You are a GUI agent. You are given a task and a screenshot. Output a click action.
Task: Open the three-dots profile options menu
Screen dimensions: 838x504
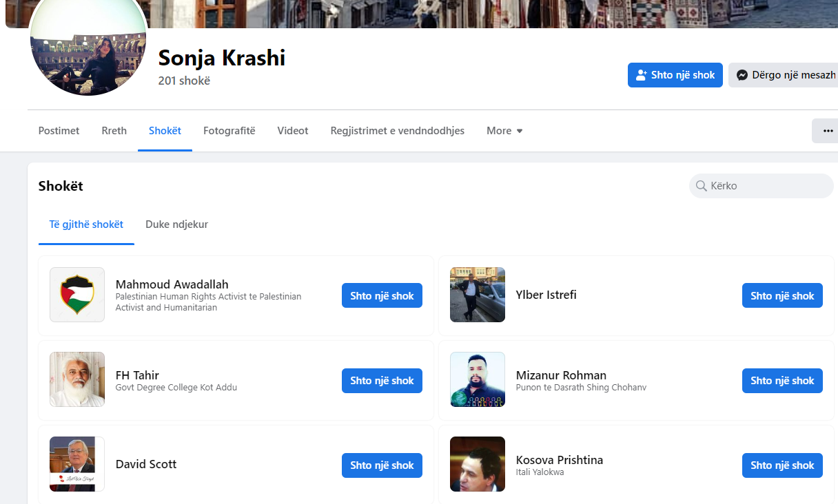tap(828, 131)
